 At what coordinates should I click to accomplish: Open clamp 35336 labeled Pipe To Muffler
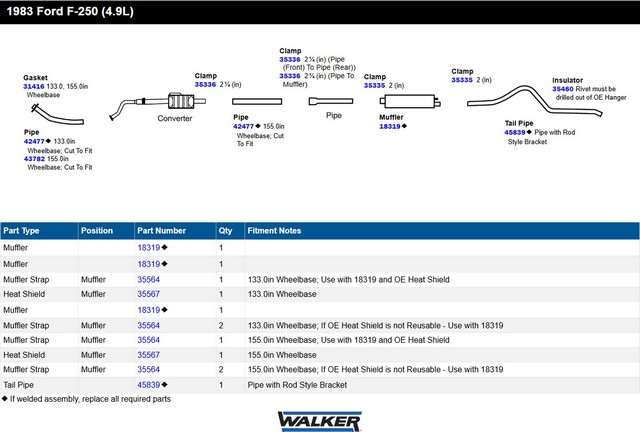(290, 76)
